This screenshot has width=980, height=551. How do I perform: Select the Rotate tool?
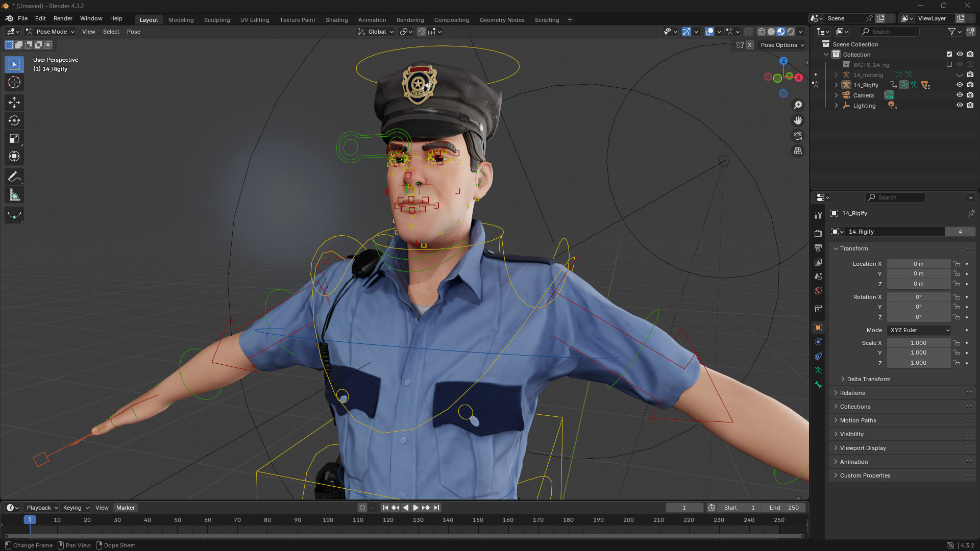pyautogui.click(x=14, y=120)
